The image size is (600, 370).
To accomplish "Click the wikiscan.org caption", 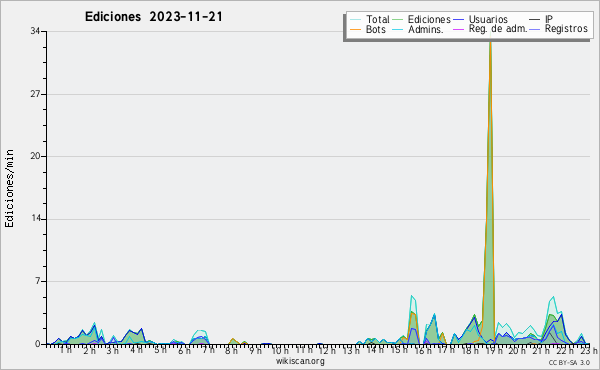I will [300, 361].
